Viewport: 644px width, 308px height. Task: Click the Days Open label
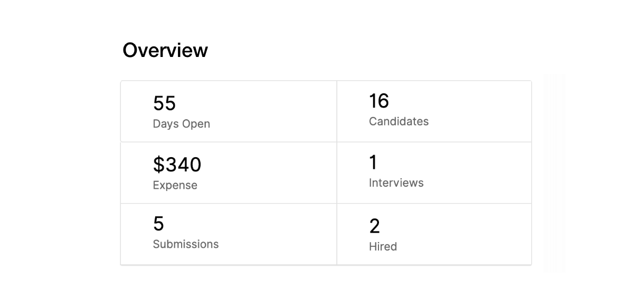pos(182,124)
